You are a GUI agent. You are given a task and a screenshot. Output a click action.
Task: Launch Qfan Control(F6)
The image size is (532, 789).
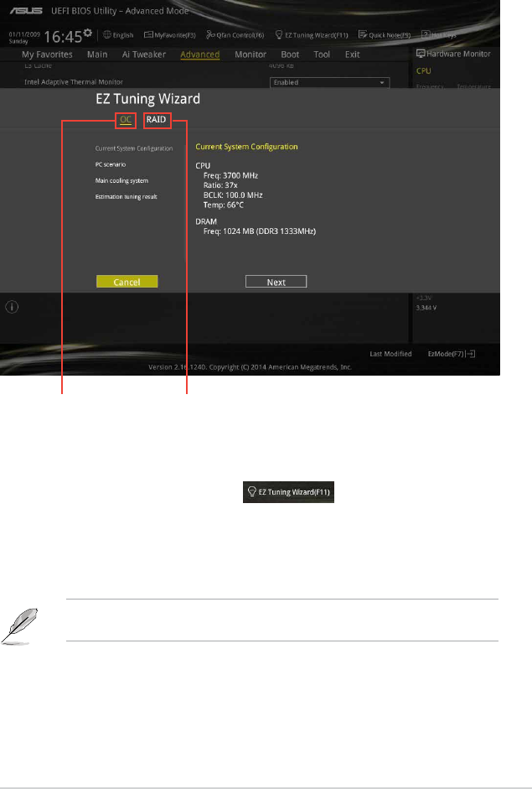coord(235,34)
